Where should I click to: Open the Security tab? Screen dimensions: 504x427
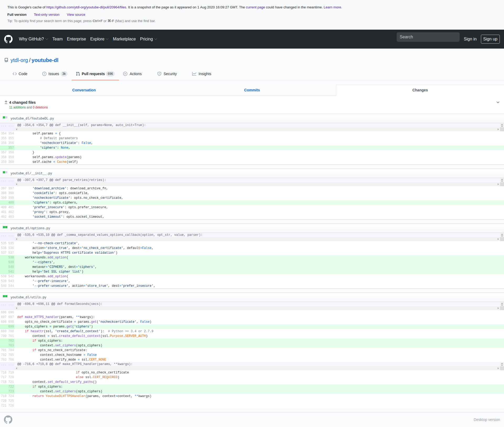(167, 74)
